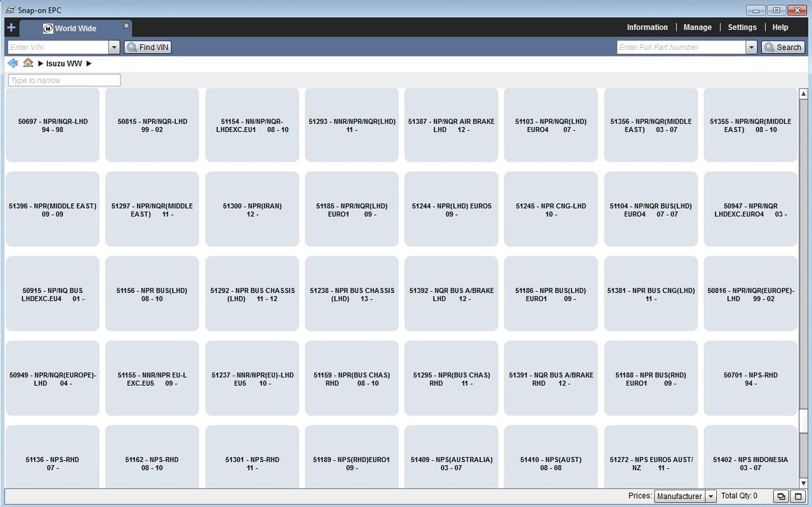Image resolution: width=812 pixels, height=507 pixels.
Task: Open 51355 NPR/NQR(MIDDLE EAST) 08-10
Action: (x=750, y=125)
